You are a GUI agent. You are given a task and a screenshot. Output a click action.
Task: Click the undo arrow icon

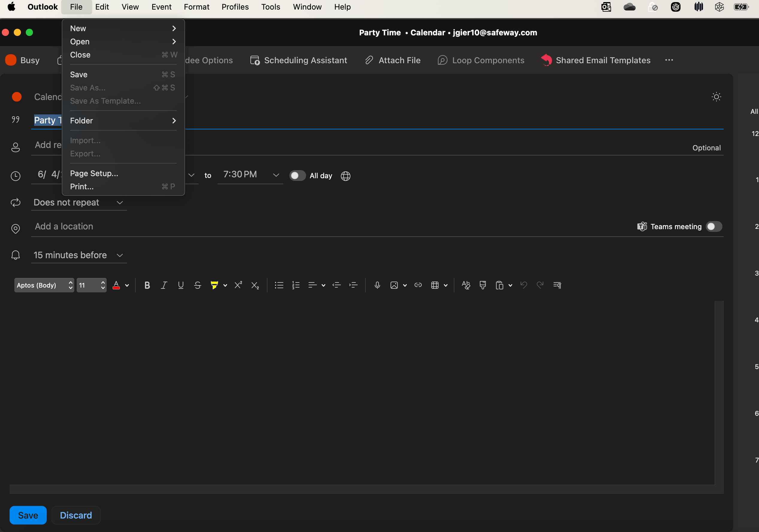(x=523, y=285)
